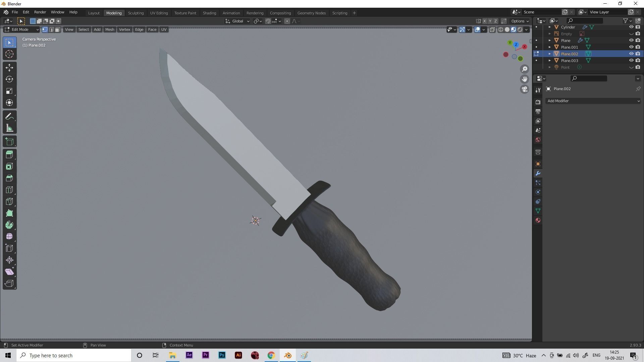Activate the Loop Cut tool
644x362 pixels.
9,190
